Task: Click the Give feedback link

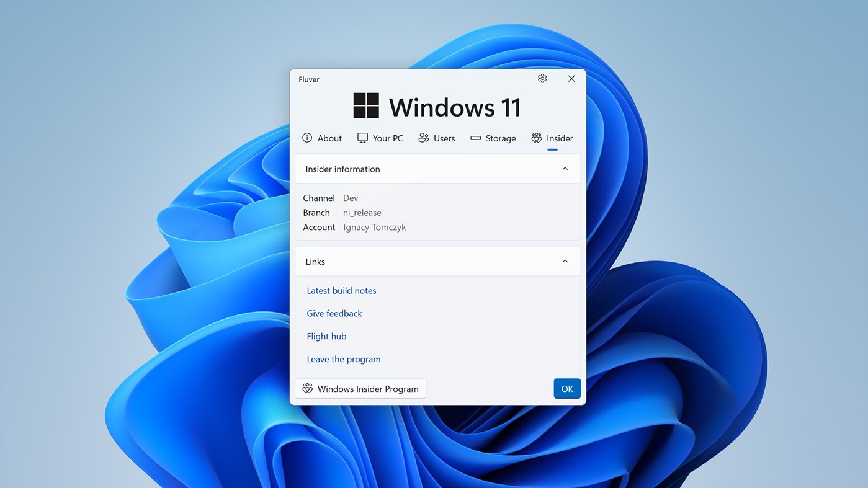Action: (334, 313)
